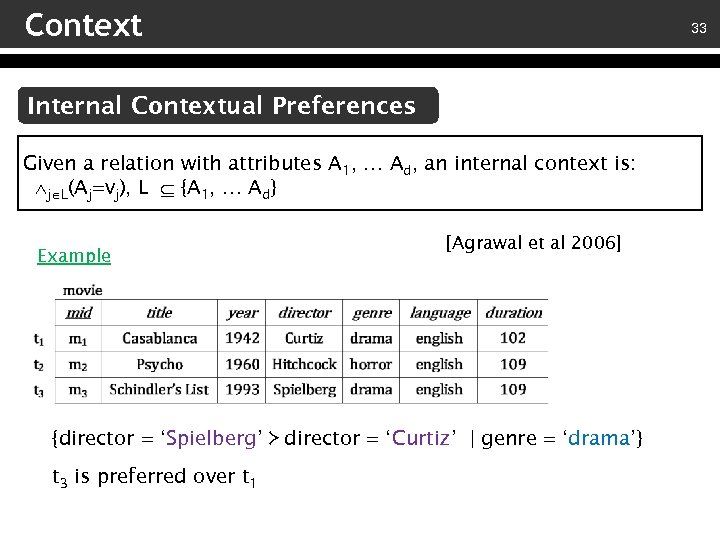Click the movie relation name above the table
This screenshot has height=540, width=720.
click(x=82, y=290)
